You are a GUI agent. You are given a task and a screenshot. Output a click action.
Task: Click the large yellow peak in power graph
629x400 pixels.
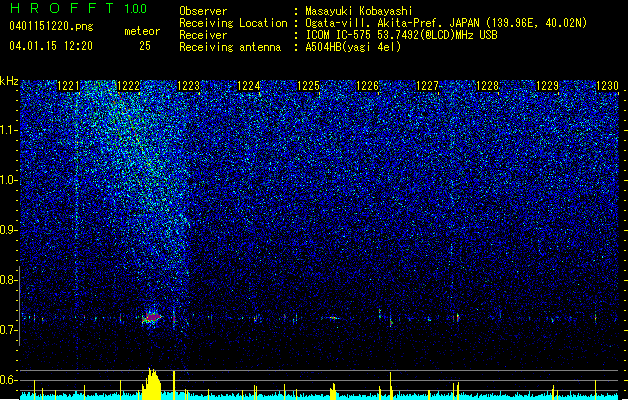point(152,384)
